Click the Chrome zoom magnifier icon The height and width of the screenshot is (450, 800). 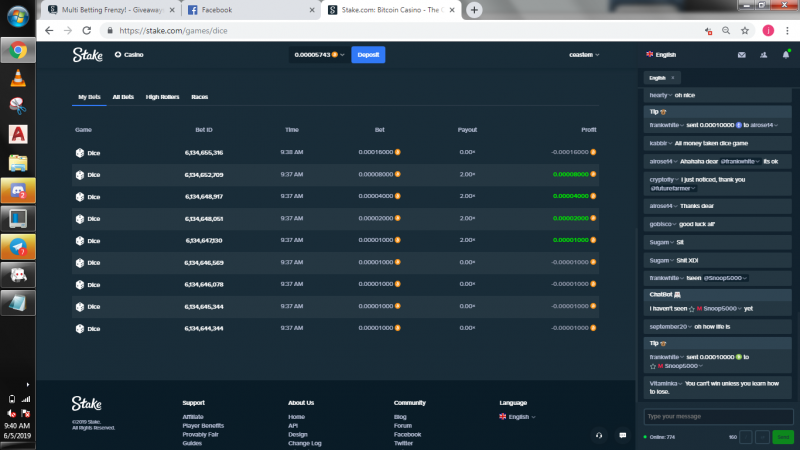pos(726,31)
